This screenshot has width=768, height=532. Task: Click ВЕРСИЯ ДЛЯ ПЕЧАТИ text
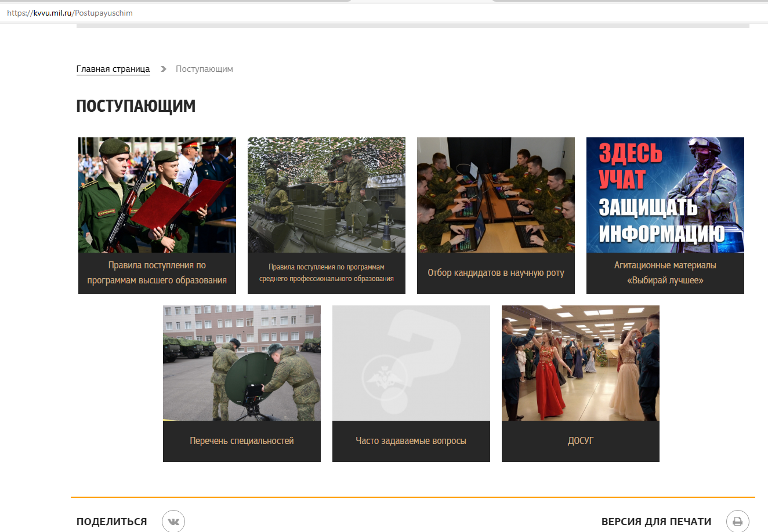[x=656, y=522]
